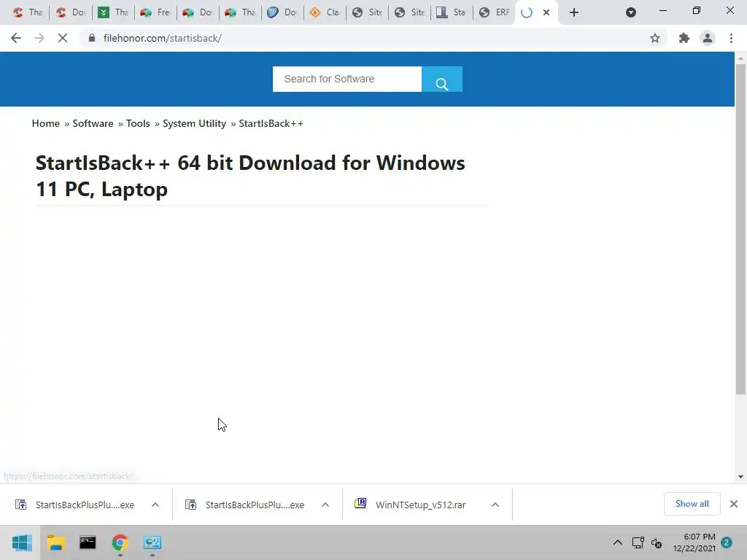Screen dimensions: 747x560
Task: Click the site lock icon in address bar
Action: (x=92, y=38)
